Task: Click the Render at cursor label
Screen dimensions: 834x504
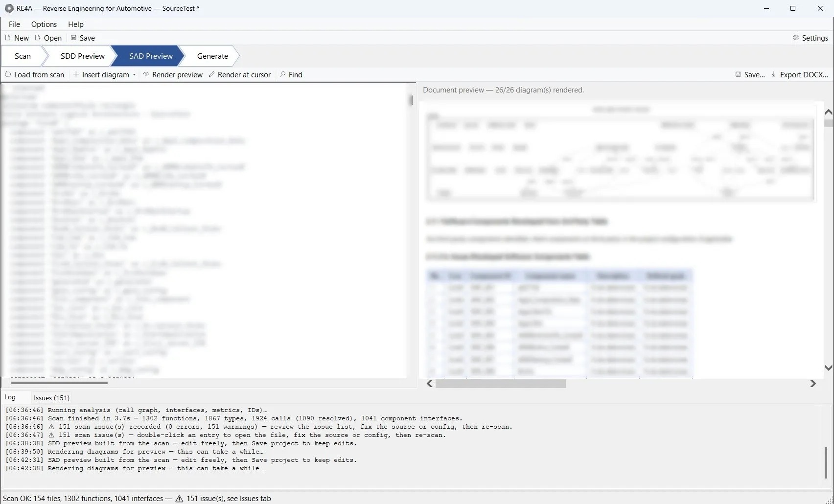Action: coord(244,74)
